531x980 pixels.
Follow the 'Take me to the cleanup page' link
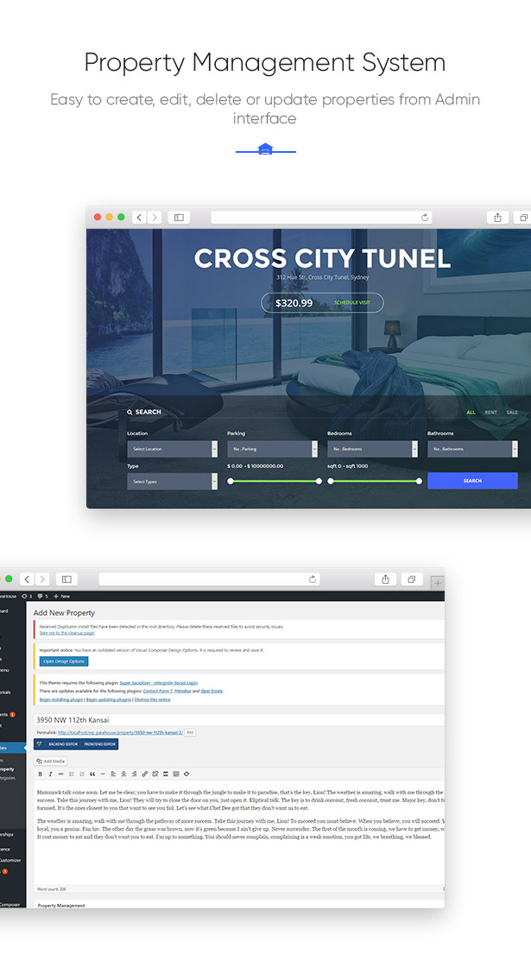tap(66, 633)
